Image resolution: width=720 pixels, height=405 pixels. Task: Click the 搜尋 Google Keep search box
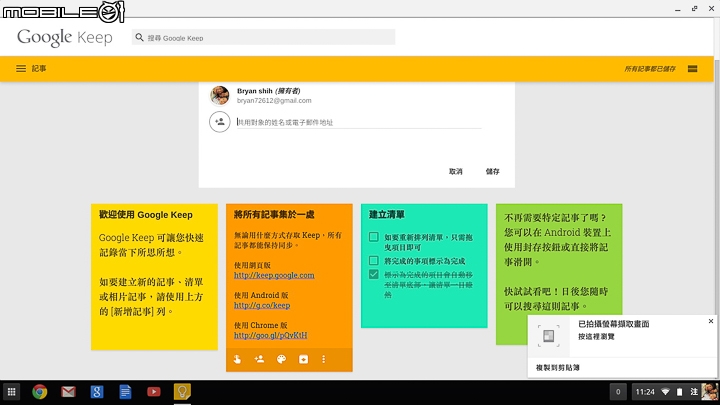tap(263, 37)
